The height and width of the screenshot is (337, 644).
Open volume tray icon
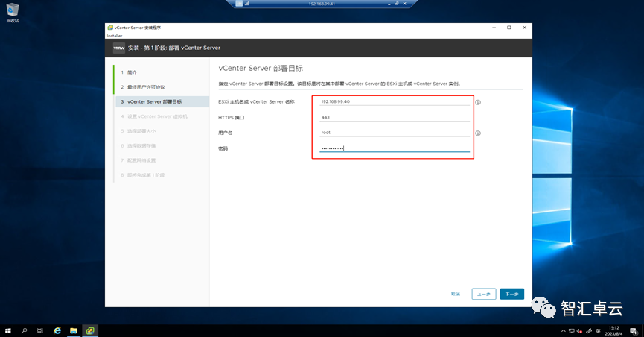[x=579, y=331]
